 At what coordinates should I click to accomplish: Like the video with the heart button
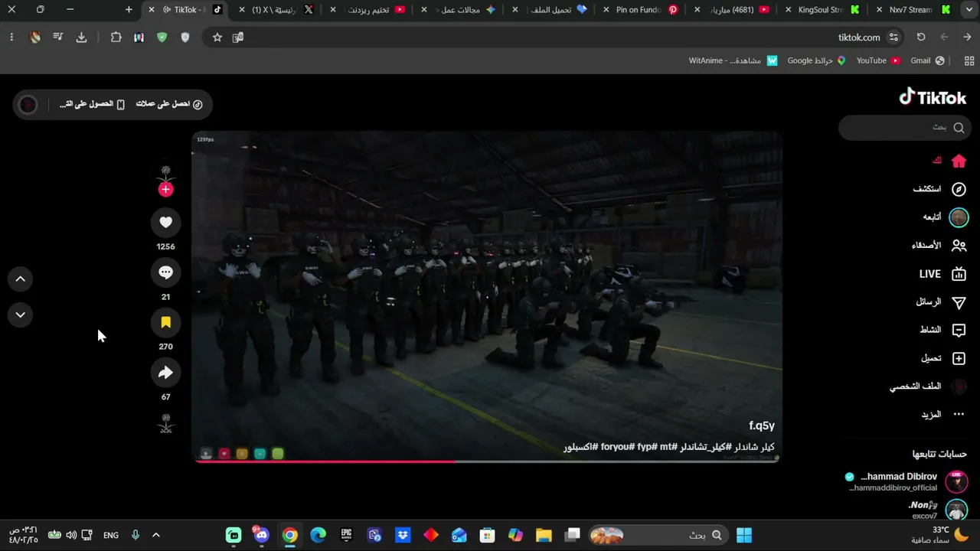click(165, 223)
